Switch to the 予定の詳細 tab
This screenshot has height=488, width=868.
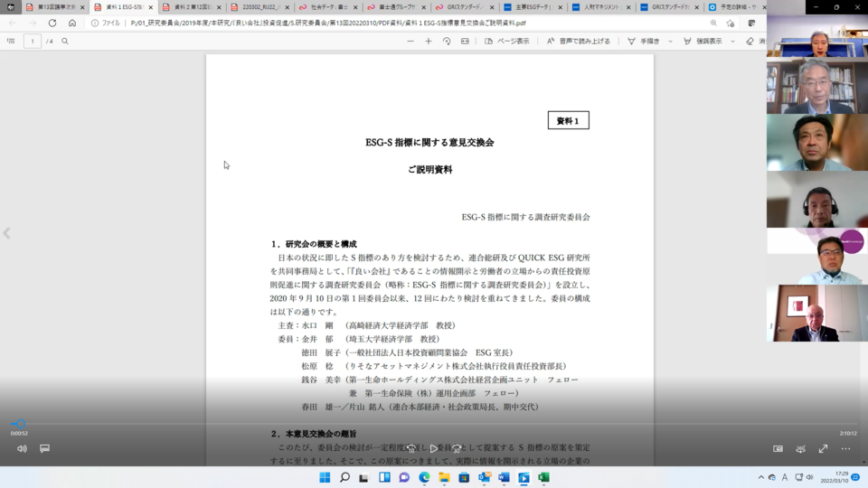point(736,7)
